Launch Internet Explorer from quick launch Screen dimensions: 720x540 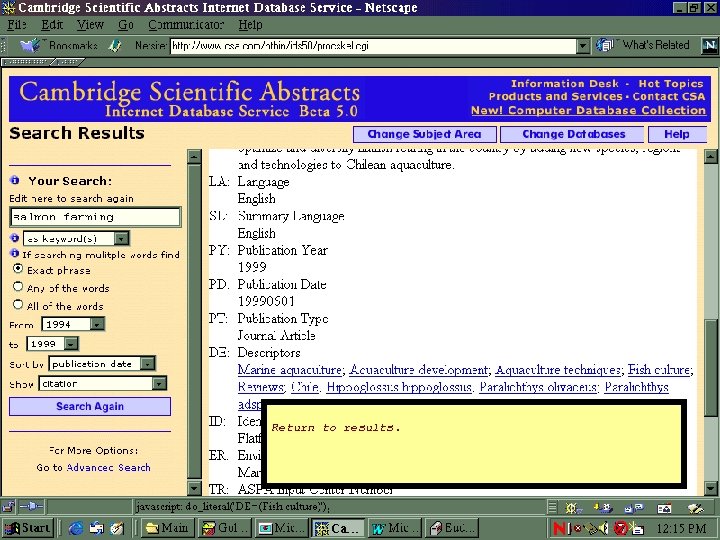(x=76, y=529)
